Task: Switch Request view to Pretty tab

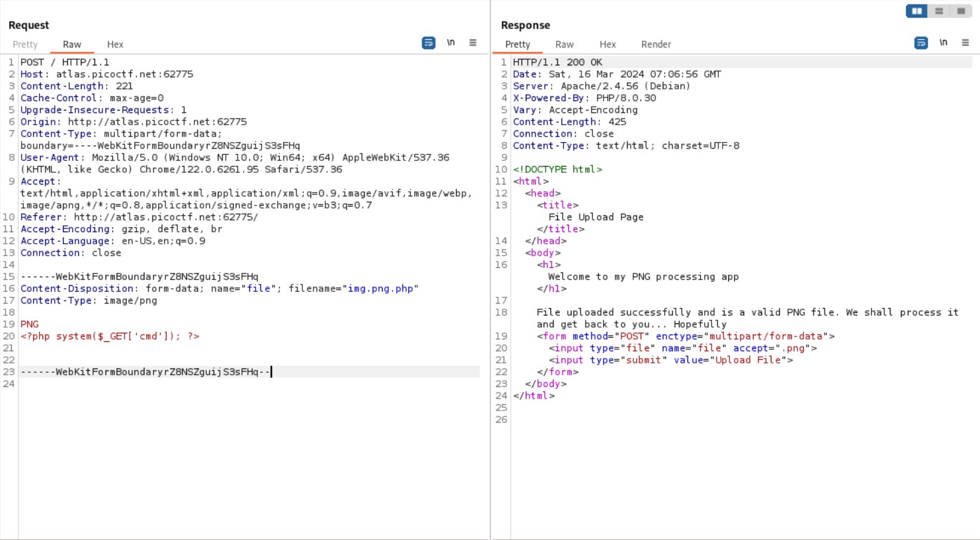Action: tap(25, 44)
